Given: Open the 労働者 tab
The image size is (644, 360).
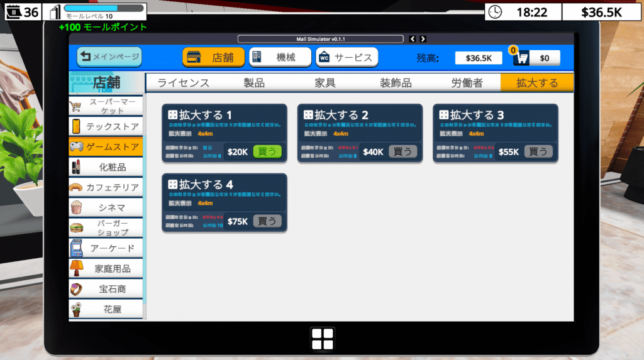Looking at the screenshot, I should [x=467, y=83].
